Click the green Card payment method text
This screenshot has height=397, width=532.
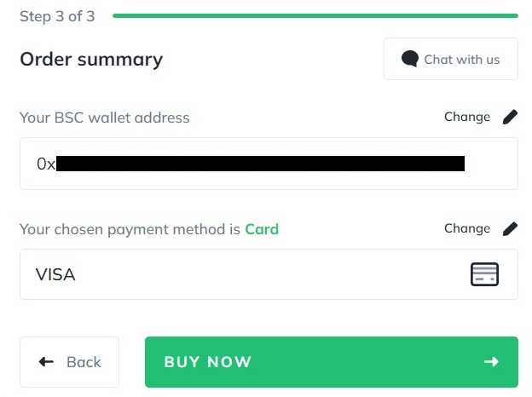point(262,229)
